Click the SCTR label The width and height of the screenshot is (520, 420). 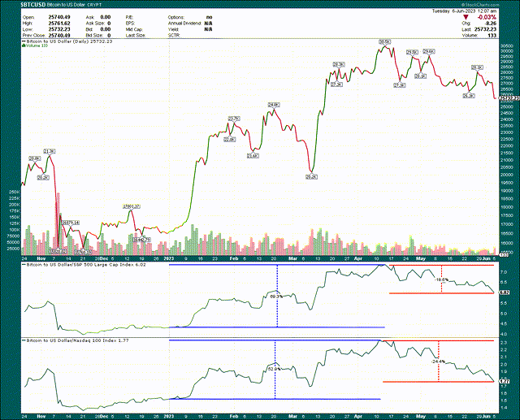173,35
